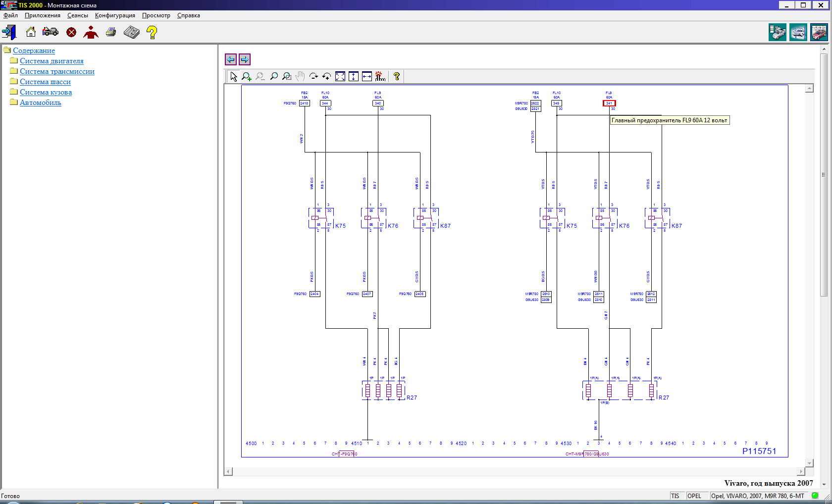Screen dimensions: 832x504
Task: Open the Конфигурация menu
Action: point(115,15)
